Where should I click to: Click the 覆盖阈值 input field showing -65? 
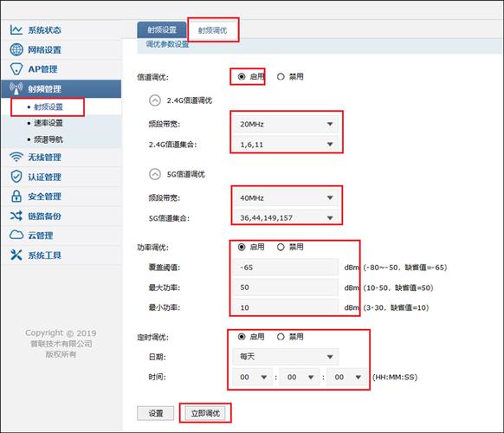286,267
